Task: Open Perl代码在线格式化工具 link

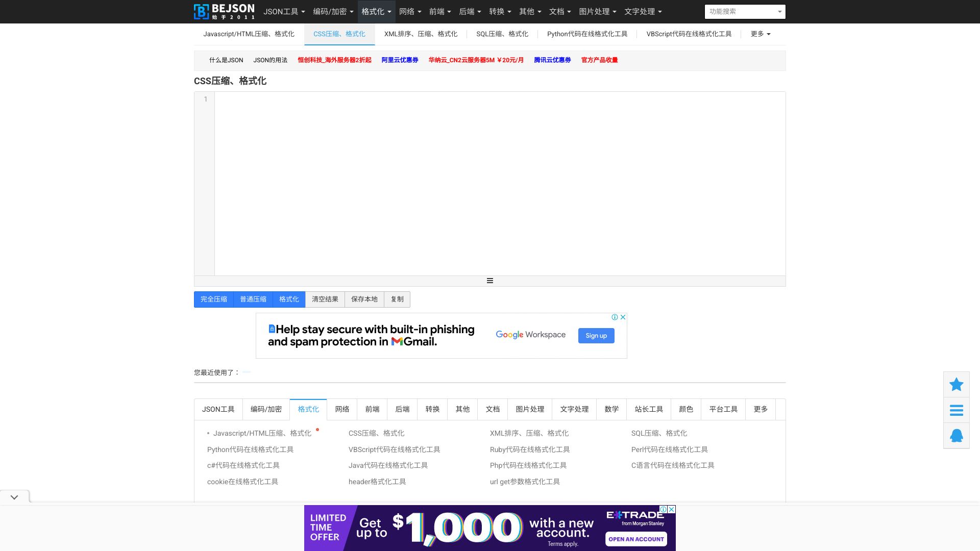Action: pos(669,449)
